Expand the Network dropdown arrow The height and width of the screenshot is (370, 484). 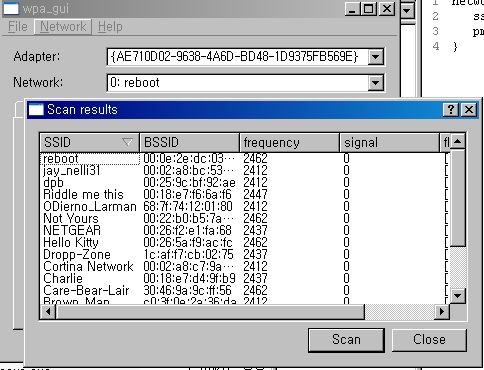tap(375, 83)
